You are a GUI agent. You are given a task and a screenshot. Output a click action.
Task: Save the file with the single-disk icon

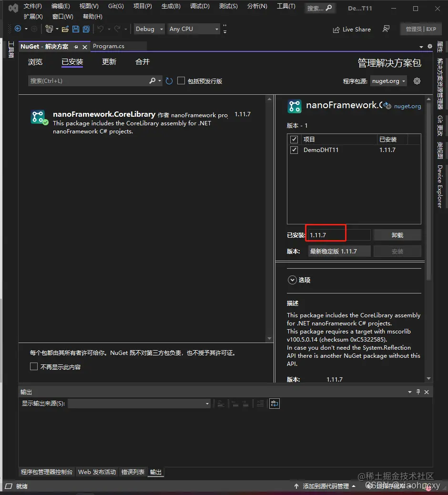point(76,29)
